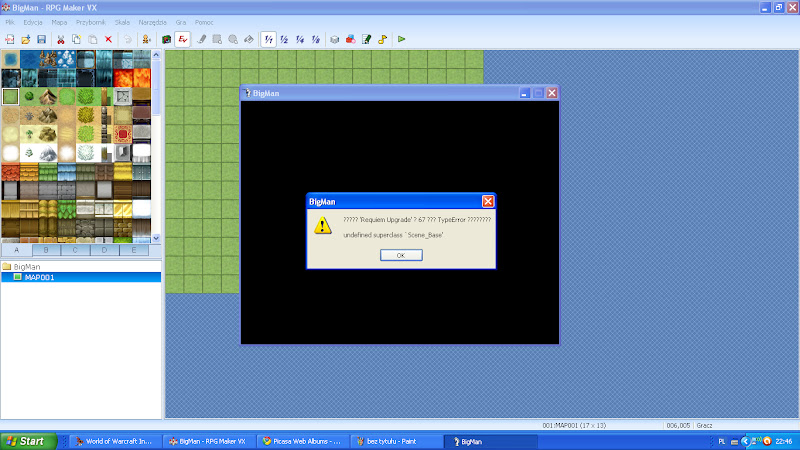Screen dimensions: 800x450
Task: Minimize the BigMan game window
Action: coord(524,93)
